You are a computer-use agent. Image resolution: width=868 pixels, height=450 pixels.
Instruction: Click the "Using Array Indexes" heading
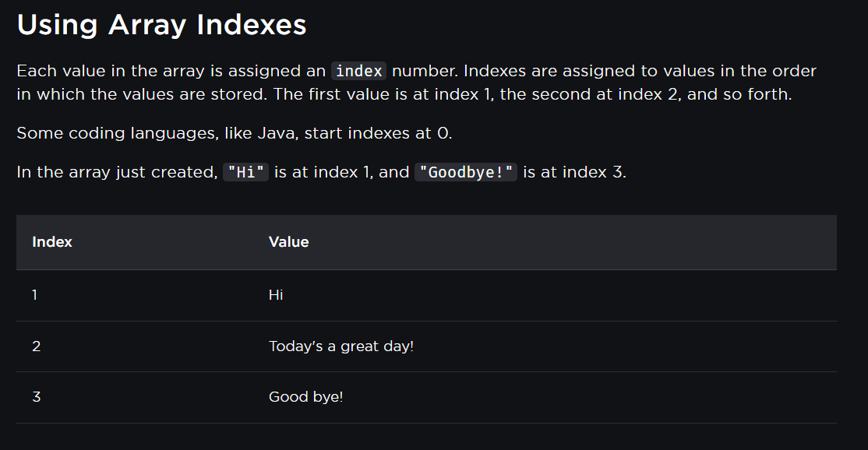click(x=161, y=25)
